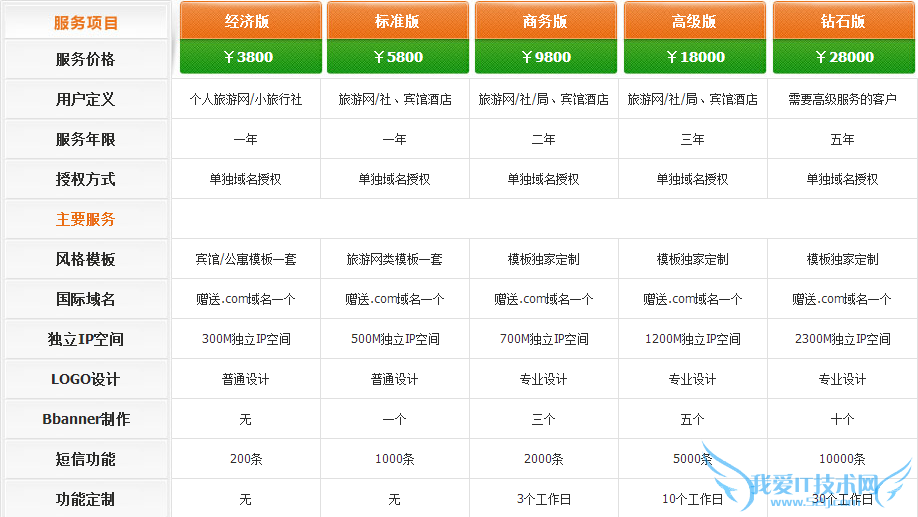The image size is (918, 517).
Task: Click 专业设计 in the 钻石版 column
Action: [842, 379]
